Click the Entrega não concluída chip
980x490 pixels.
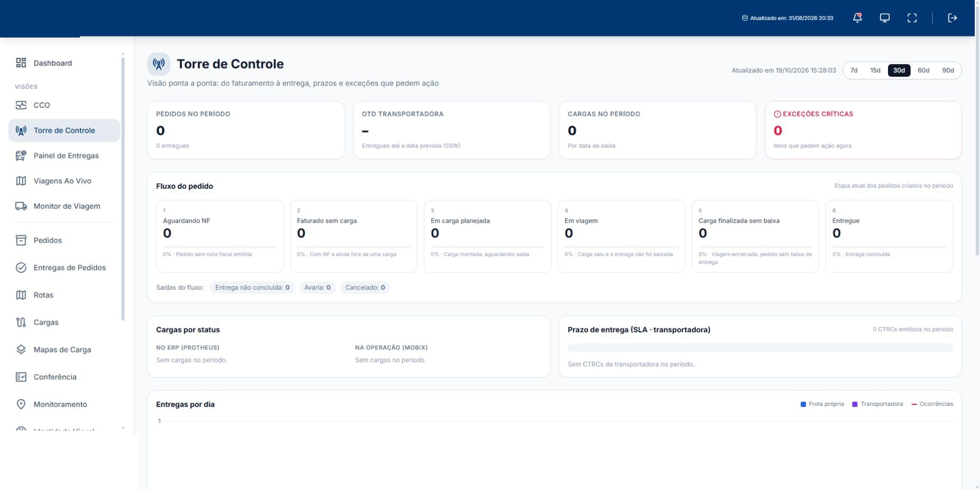tap(252, 288)
